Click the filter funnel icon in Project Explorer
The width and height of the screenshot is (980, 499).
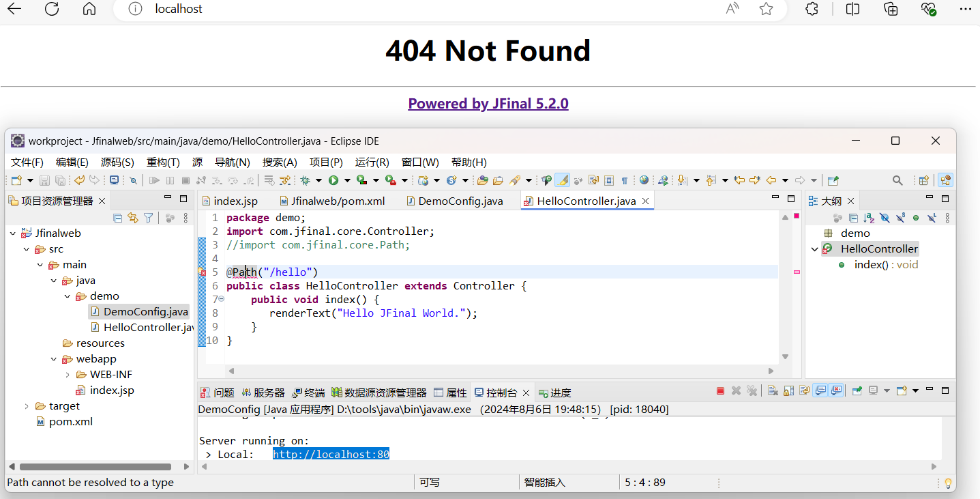(148, 218)
